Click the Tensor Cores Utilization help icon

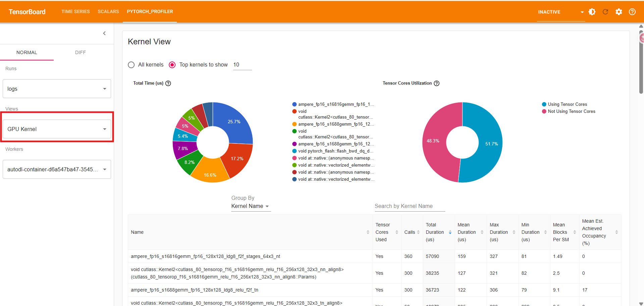pos(437,83)
